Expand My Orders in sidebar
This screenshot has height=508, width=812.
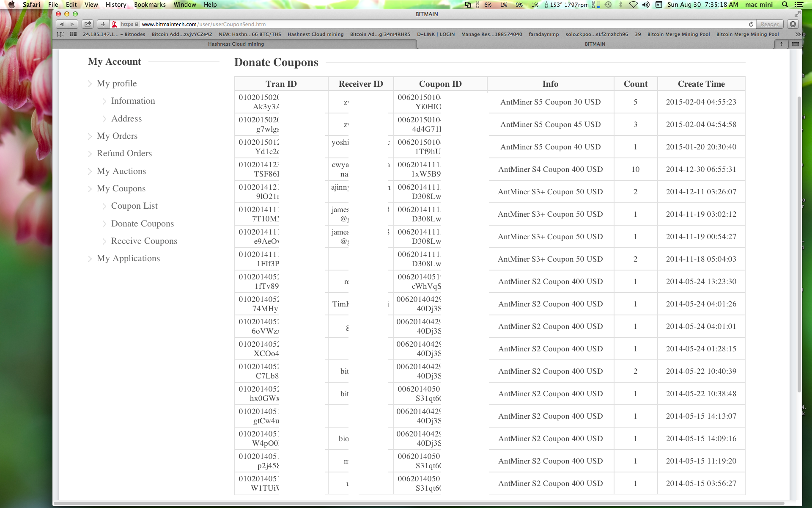[x=117, y=136]
